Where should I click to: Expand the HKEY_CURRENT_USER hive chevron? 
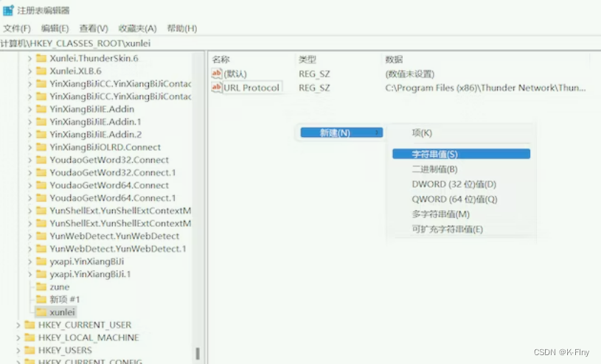tap(18, 325)
